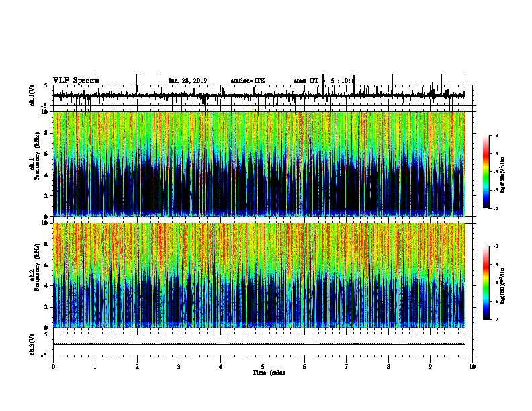Click the ch.1 spectrogram panel
Screen dimensions: 532x411
(x=259, y=164)
